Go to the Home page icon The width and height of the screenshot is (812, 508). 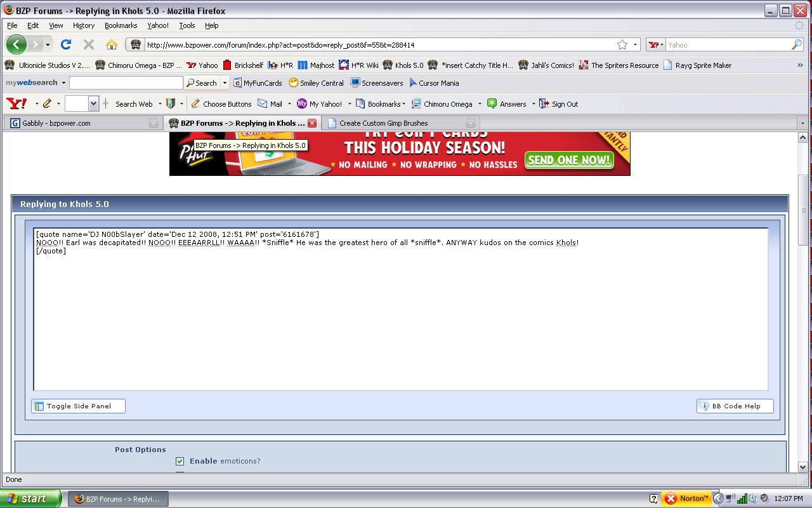click(112, 44)
